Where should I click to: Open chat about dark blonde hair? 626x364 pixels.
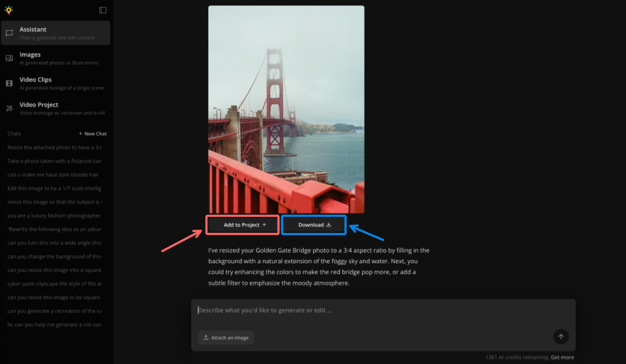[53, 174]
